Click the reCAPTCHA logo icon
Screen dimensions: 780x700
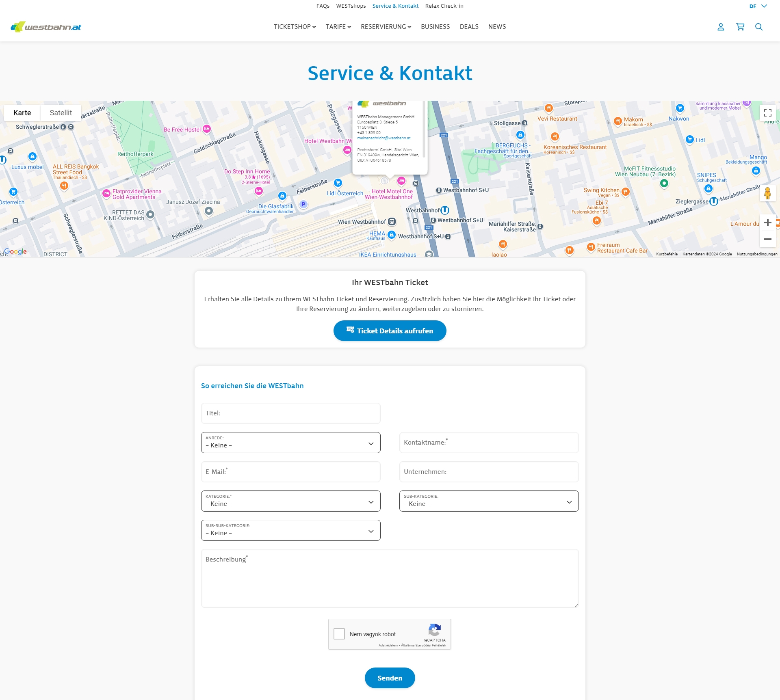coord(435,630)
